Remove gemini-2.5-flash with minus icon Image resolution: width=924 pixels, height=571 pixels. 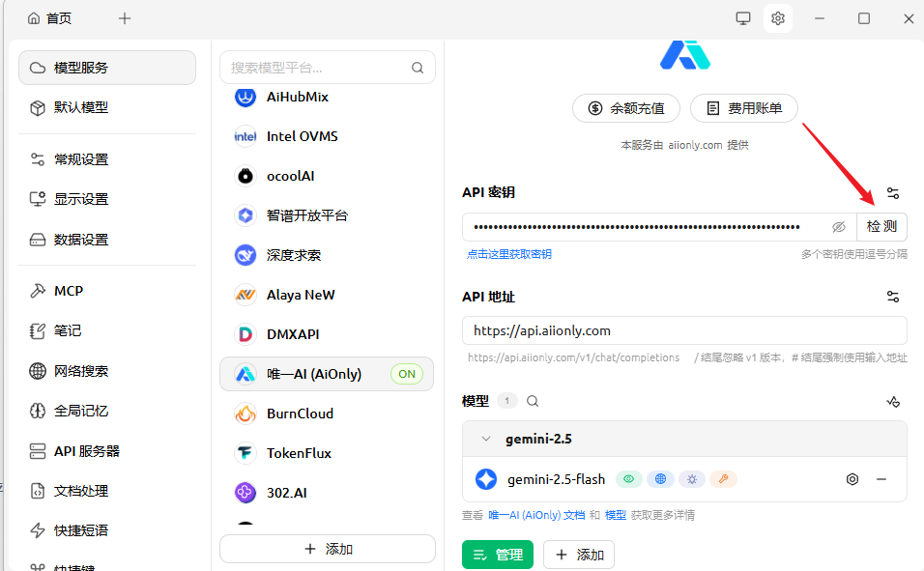(x=881, y=479)
